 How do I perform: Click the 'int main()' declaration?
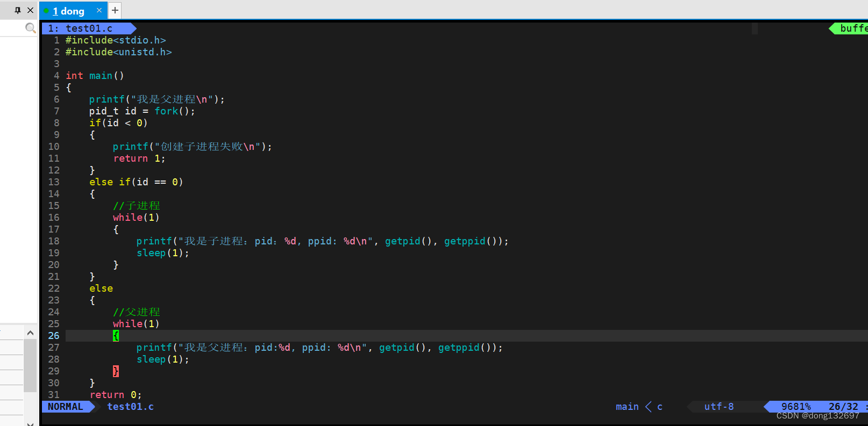(x=95, y=76)
